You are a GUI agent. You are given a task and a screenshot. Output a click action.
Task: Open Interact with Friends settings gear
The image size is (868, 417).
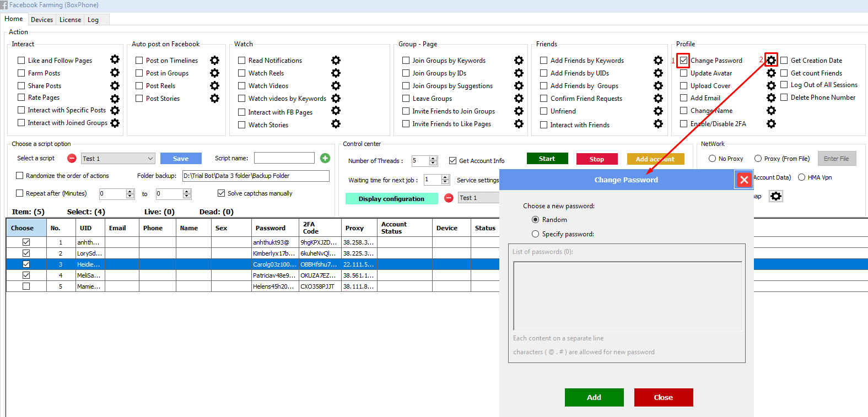658,124
